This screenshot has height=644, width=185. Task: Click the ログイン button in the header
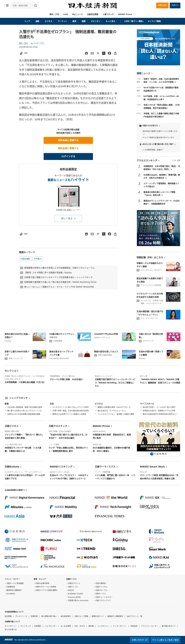tap(175, 5)
